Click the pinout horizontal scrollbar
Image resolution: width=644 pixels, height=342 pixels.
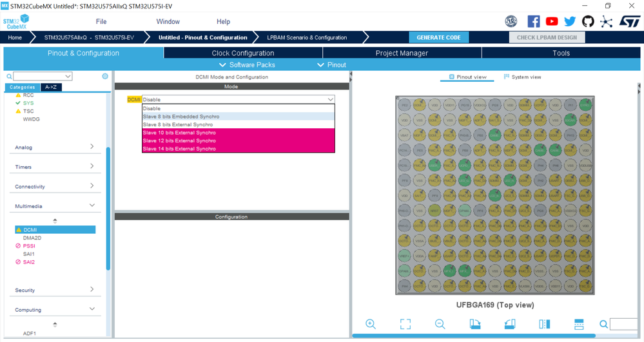click(x=474, y=336)
